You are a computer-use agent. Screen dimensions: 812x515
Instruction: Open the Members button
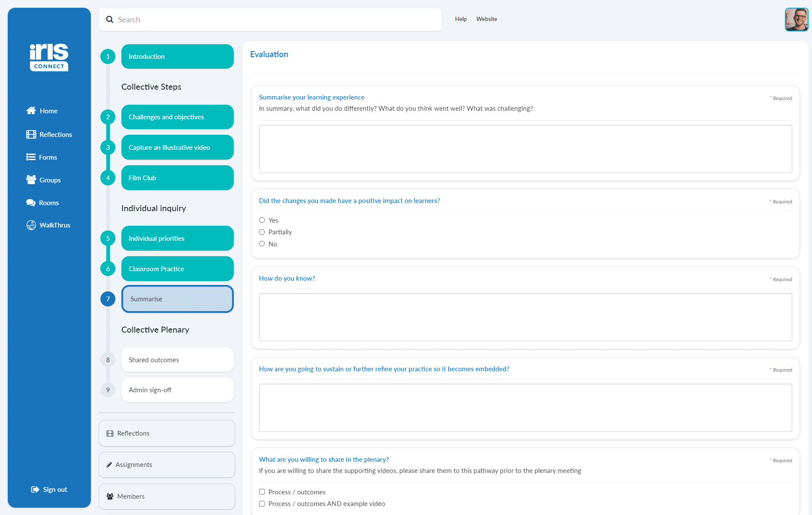click(167, 496)
